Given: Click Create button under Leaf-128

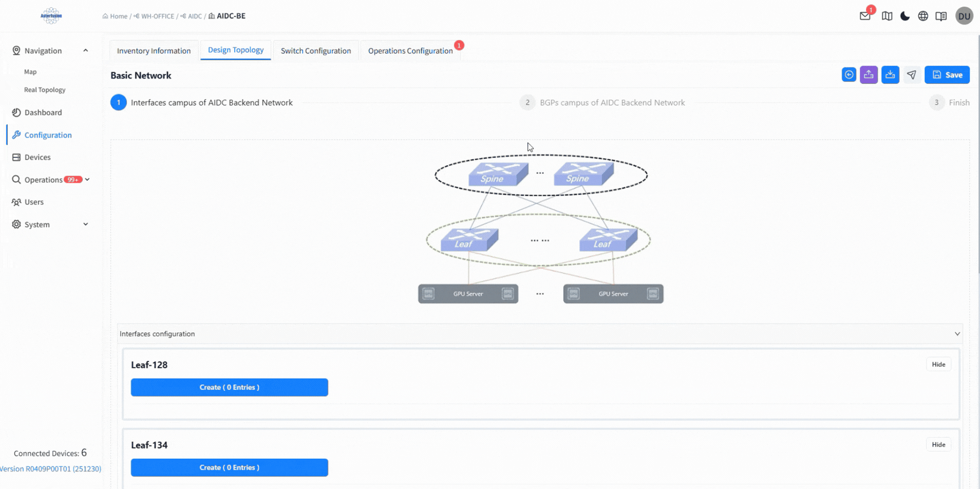Looking at the screenshot, I should tap(229, 387).
